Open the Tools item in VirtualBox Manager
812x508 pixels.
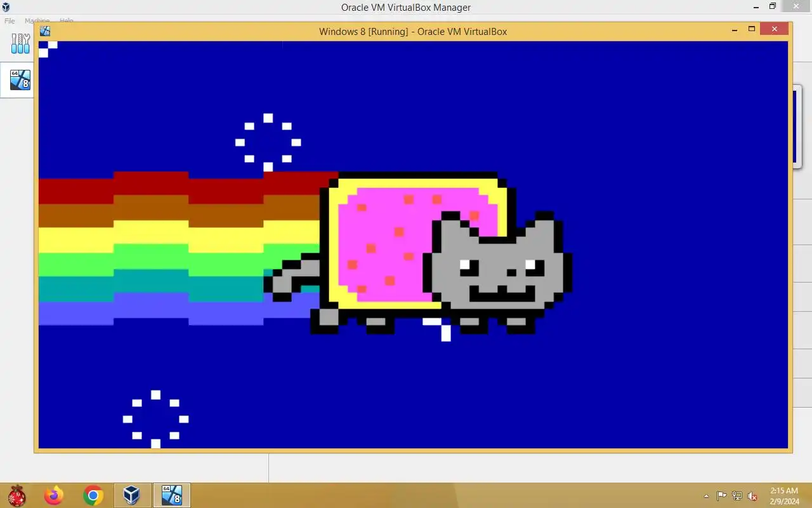tap(20, 44)
